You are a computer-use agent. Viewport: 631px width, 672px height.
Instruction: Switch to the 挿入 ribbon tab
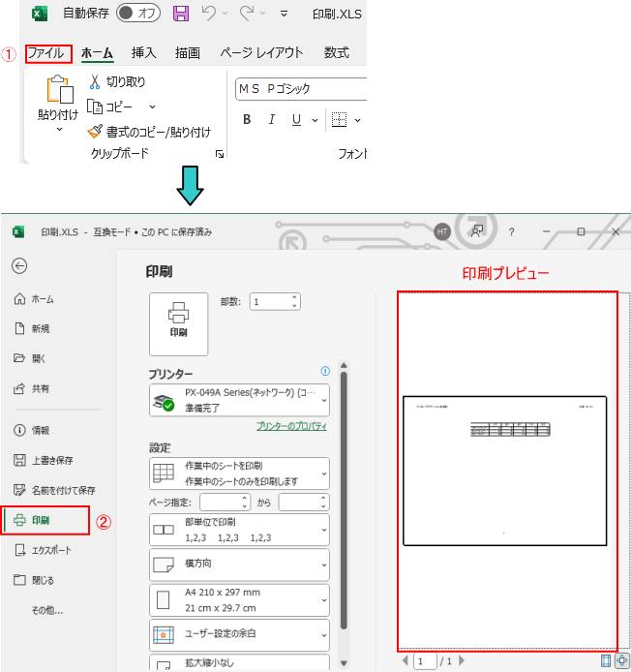(x=143, y=52)
